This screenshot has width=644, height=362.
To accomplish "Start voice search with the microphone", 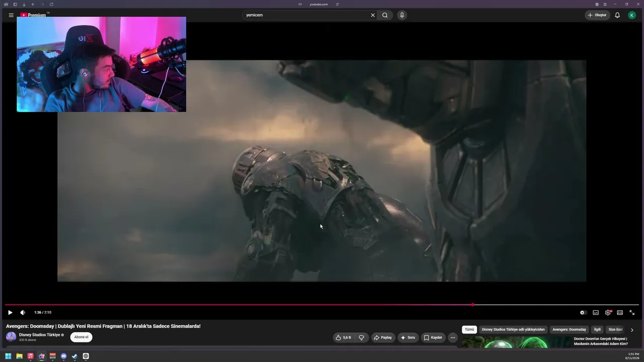I will tap(401, 15).
